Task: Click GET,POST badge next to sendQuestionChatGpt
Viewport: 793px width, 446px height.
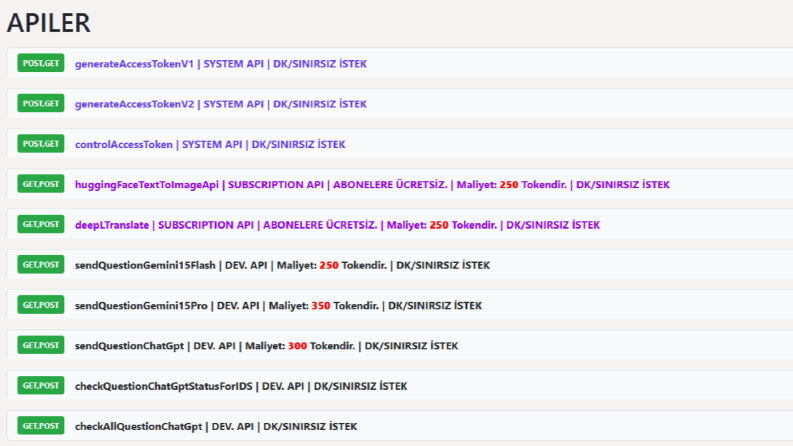Action: coord(40,345)
